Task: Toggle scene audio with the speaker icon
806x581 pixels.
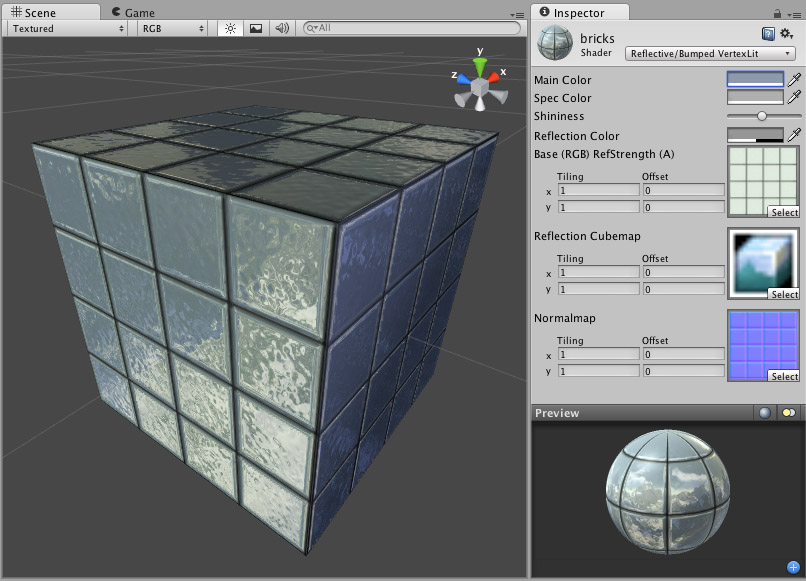Action: pyautogui.click(x=283, y=30)
